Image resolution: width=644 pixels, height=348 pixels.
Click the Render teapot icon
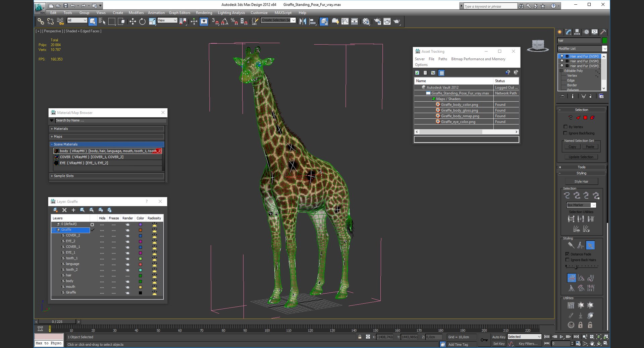click(397, 21)
